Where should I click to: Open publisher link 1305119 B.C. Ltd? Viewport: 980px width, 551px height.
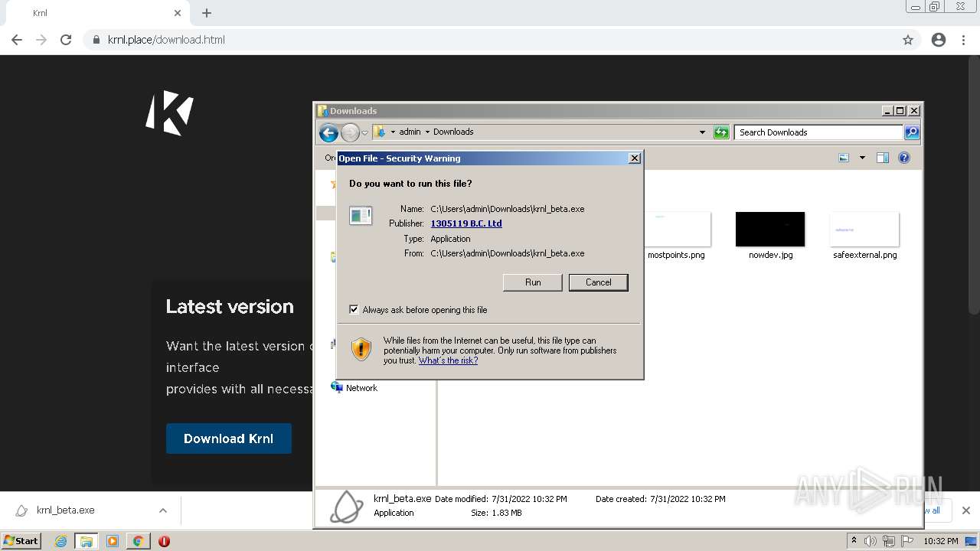coord(466,223)
